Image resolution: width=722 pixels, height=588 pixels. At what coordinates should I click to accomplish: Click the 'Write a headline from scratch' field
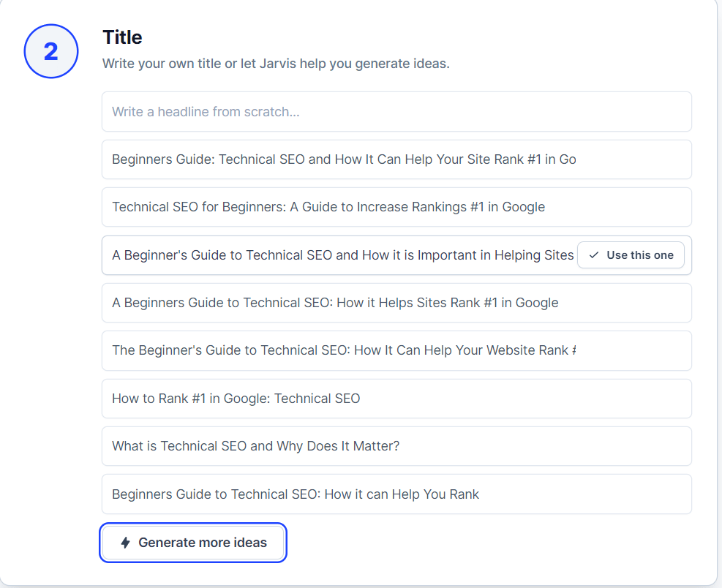coord(396,112)
